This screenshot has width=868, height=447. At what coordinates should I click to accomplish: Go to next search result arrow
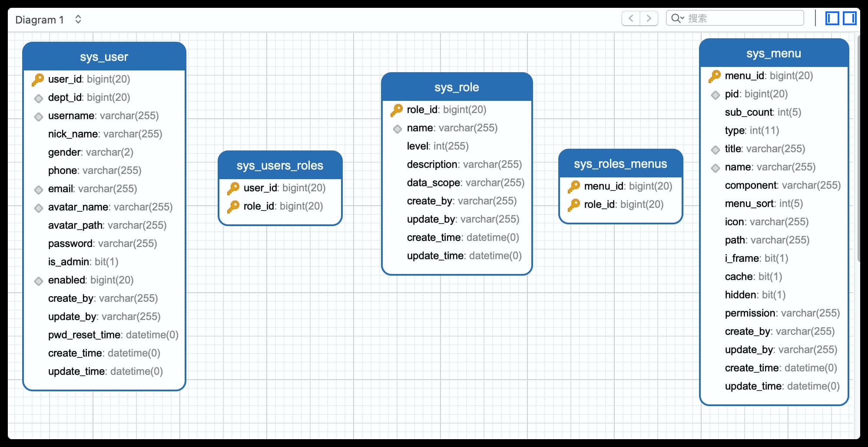[x=649, y=18]
